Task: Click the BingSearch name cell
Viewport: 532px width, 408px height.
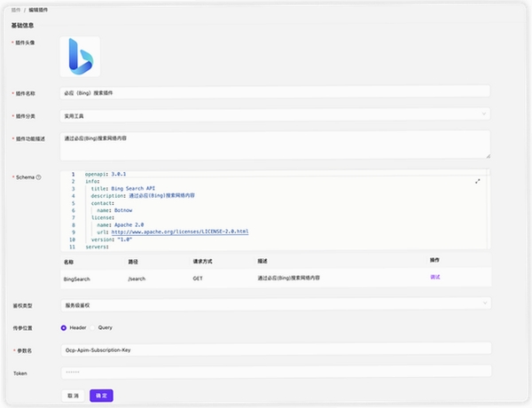Action: [x=76, y=279]
